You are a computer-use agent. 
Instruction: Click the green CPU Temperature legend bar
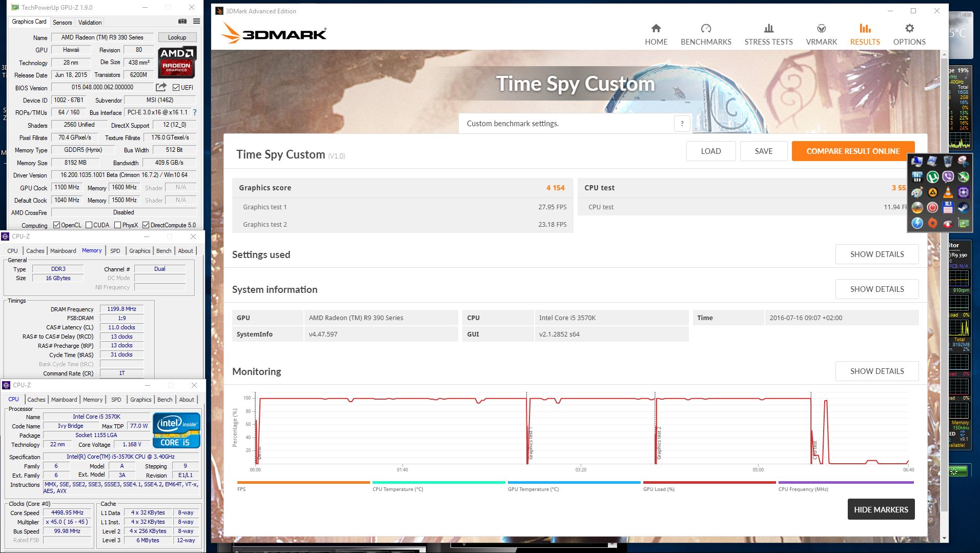tap(439, 482)
